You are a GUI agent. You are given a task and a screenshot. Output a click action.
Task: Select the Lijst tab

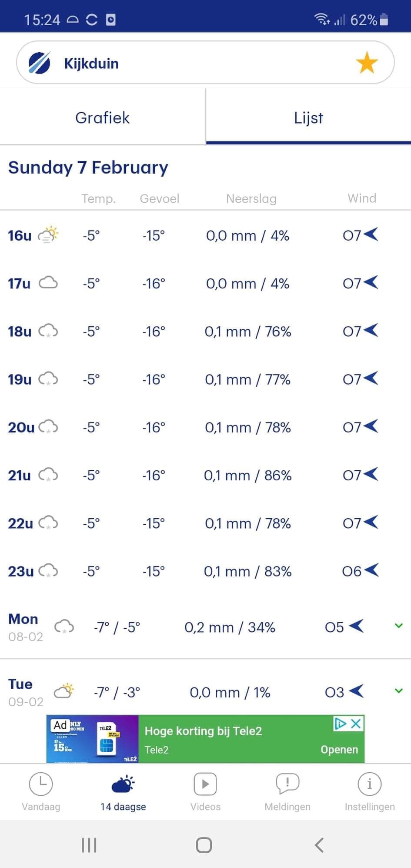[x=308, y=117]
